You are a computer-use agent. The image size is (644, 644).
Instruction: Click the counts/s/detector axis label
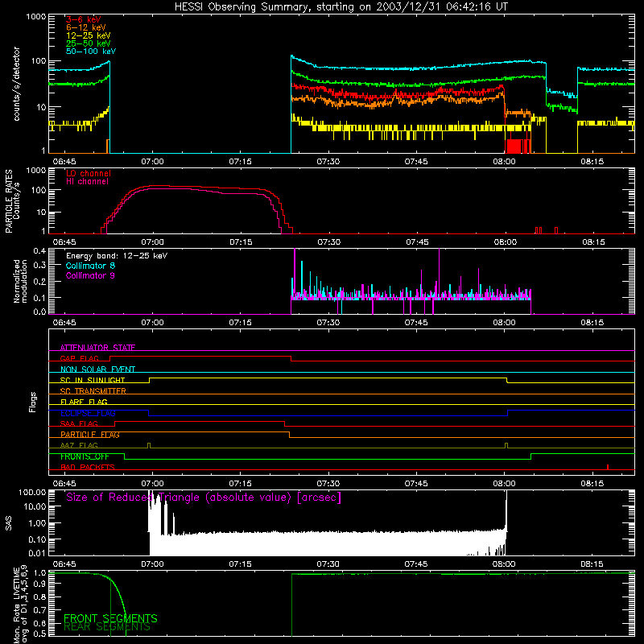16,84
